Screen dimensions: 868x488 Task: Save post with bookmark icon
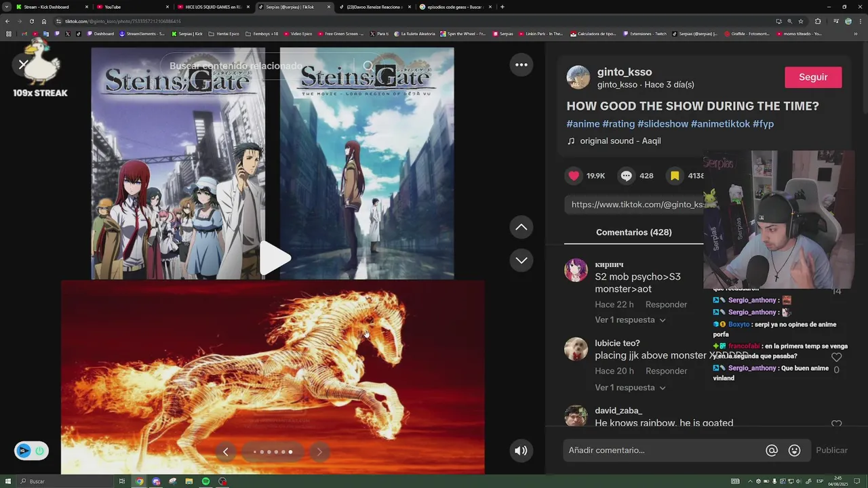pos(675,176)
